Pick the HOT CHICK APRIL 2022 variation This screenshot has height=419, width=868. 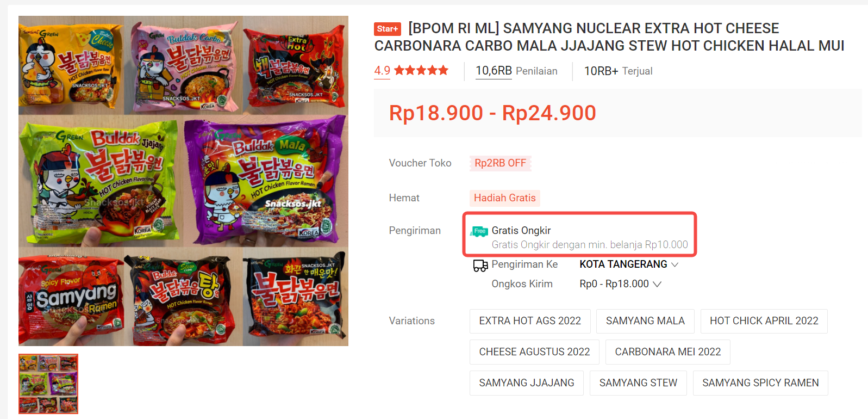[x=764, y=321]
